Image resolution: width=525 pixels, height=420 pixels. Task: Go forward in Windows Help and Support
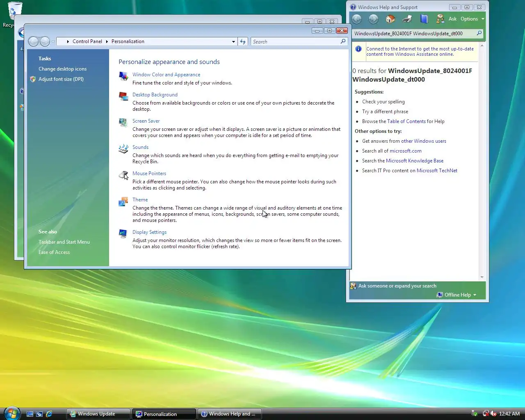tap(373, 19)
